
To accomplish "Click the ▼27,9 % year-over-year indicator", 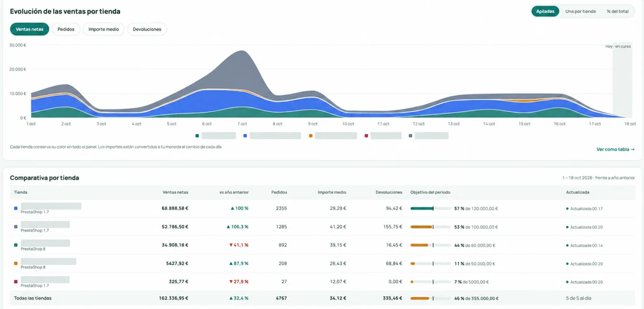I will click(238, 282).
